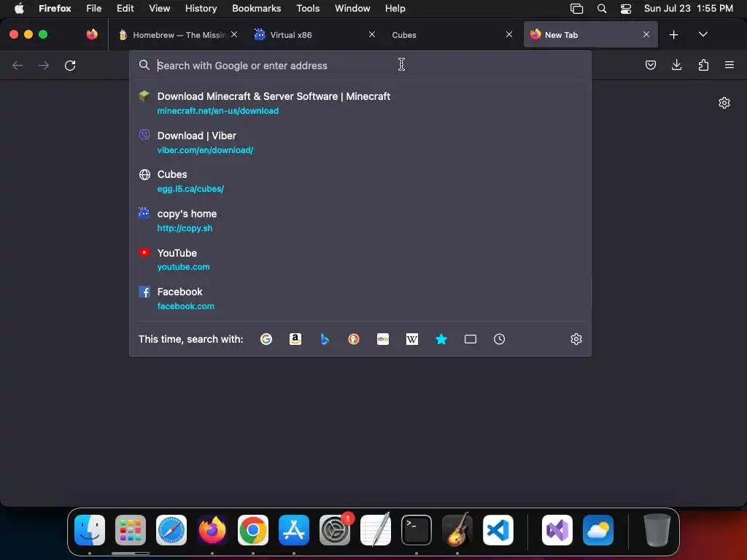The width and height of the screenshot is (747, 560).
Task: Open Safari from the Dock
Action: 171,530
